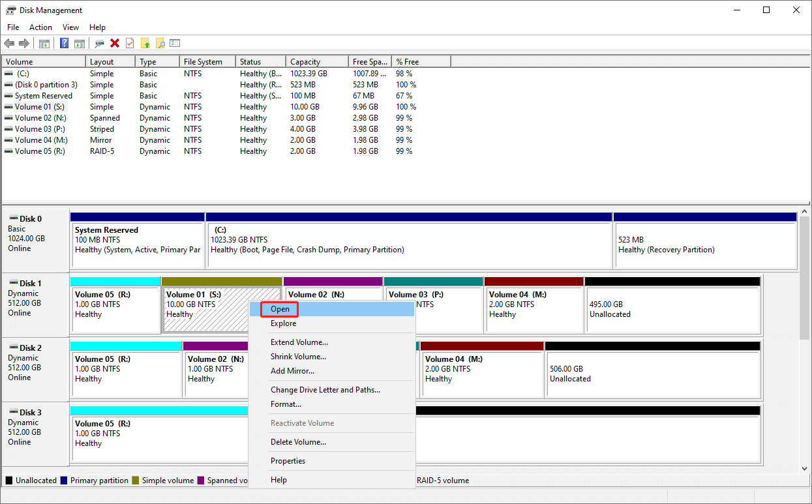This screenshot has height=504, width=812.
Task: Toggle the Show/Hide Action Pane toolbar icon
Action: pos(80,44)
